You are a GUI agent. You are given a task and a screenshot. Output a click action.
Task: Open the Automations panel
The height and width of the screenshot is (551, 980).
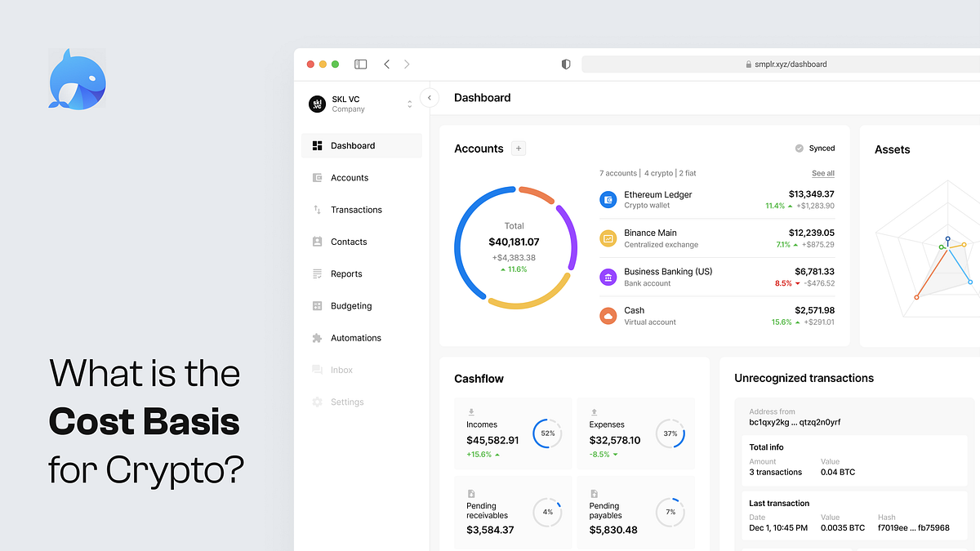pyautogui.click(x=354, y=337)
